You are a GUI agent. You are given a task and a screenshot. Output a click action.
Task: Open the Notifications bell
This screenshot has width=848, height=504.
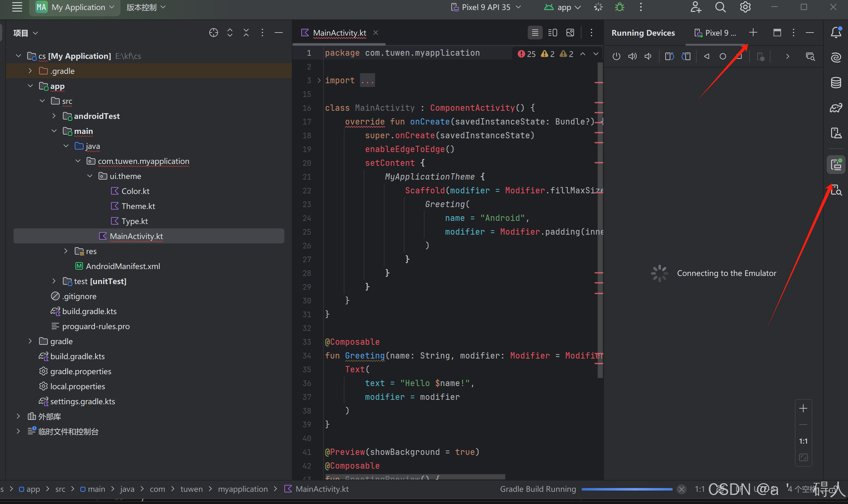836,33
